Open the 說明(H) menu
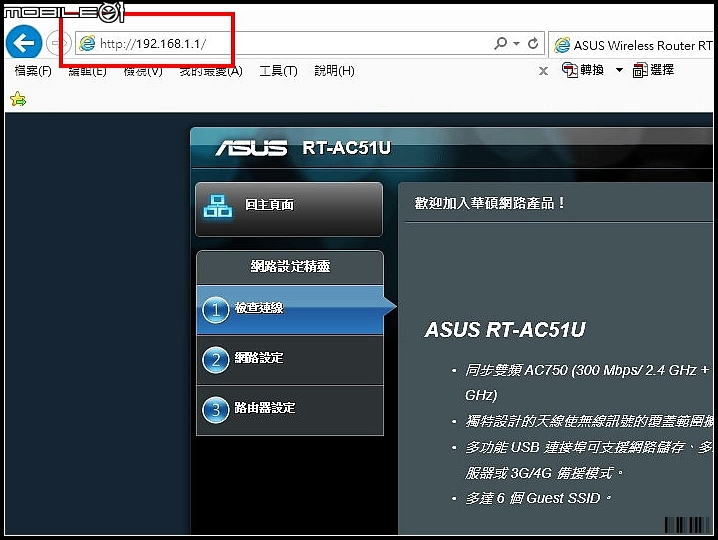The width and height of the screenshot is (718, 540). 334,71
